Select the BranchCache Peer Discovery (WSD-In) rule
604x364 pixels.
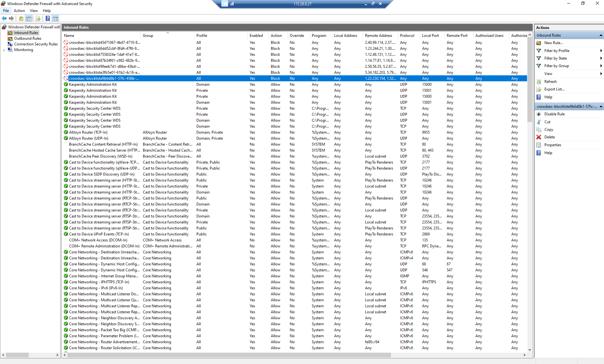[295, 156]
